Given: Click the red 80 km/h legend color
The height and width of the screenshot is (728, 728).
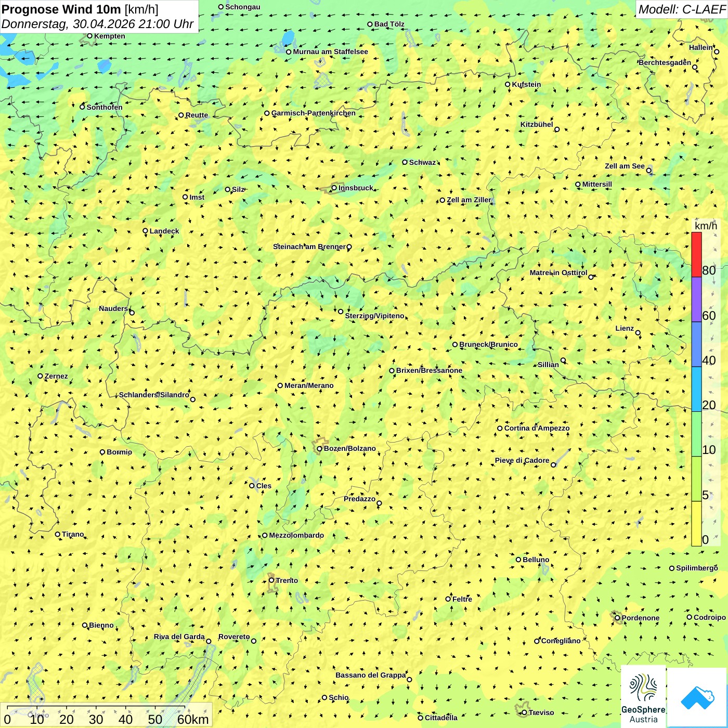Looking at the screenshot, I should click(x=696, y=255).
